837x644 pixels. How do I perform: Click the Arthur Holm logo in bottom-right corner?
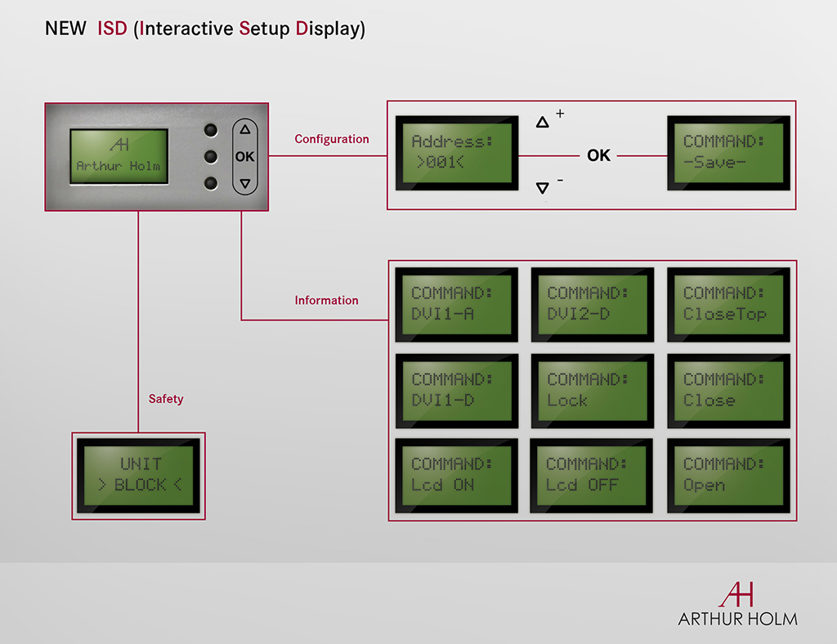tap(737, 604)
